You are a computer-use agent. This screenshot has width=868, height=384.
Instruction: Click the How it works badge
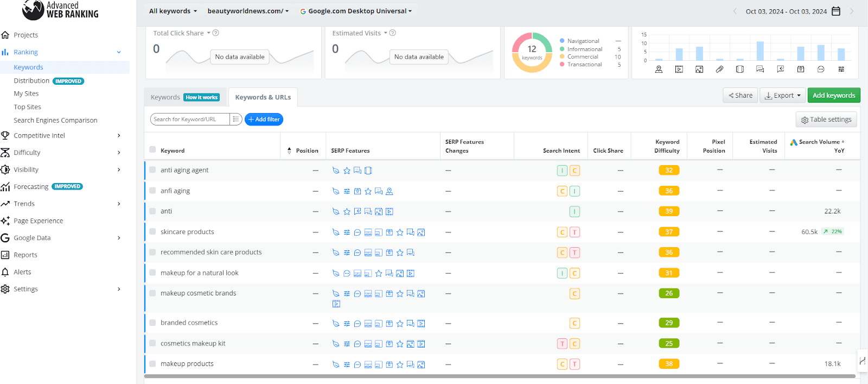(x=202, y=97)
